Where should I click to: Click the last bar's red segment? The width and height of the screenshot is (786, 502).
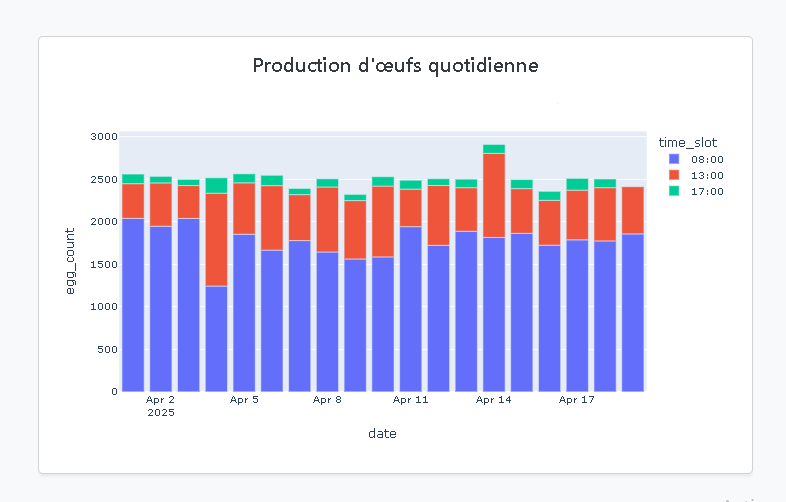click(x=632, y=210)
